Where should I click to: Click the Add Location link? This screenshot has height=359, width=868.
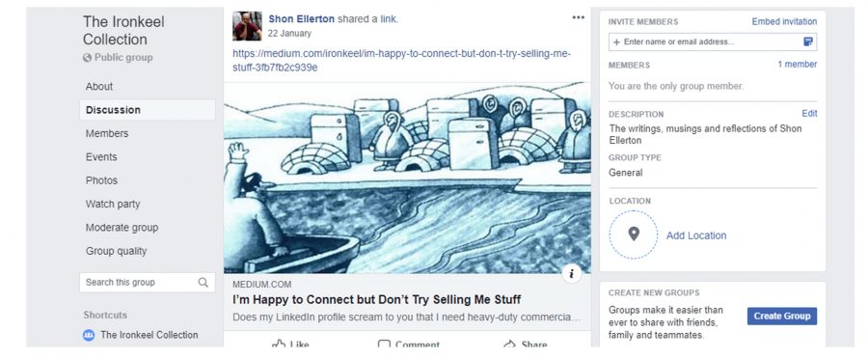695,235
